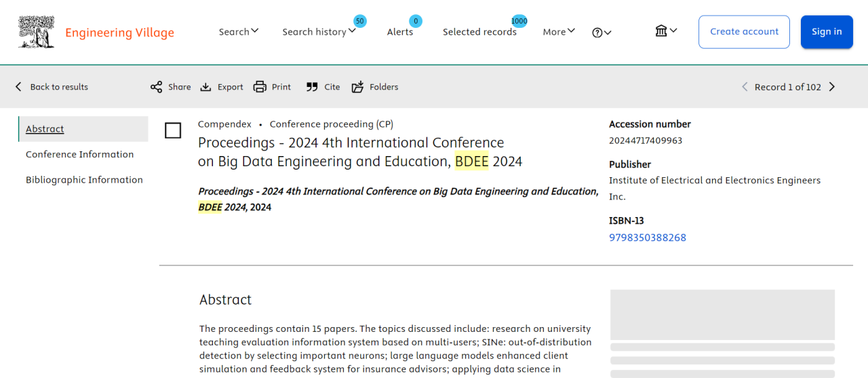
Task: Click the accession number 20244717409963
Action: 646,140
